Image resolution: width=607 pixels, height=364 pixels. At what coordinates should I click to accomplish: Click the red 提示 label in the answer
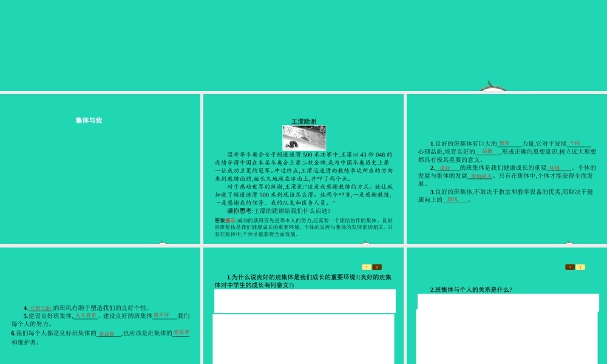(x=231, y=220)
